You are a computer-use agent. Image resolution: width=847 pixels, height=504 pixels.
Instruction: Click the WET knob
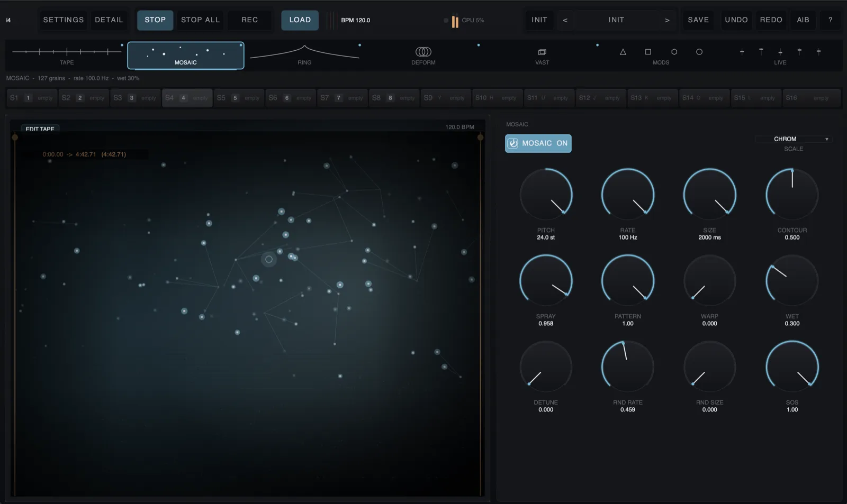click(792, 280)
